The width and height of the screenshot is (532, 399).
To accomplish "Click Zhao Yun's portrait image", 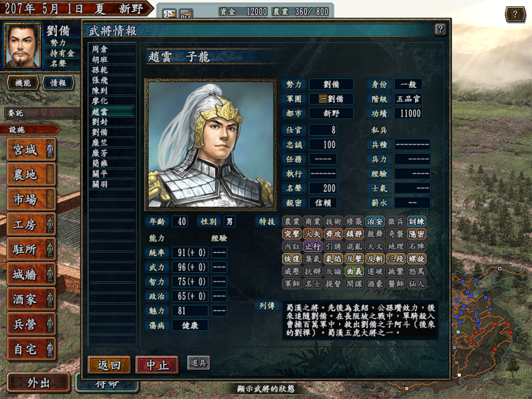I will point(211,144).
